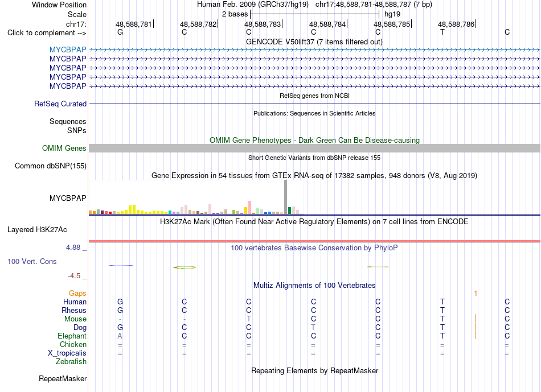Image resolution: width=541 pixels, height=392 pixels.
Task: Select the Common dbSNP(155) track label
Action: click(51, 166)
